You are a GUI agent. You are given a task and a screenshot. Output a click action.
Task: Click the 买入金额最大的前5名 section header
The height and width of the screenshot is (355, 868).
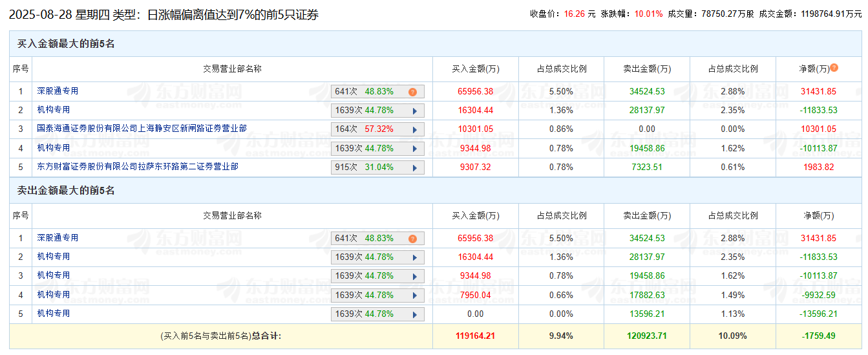[x=66, y=44]
